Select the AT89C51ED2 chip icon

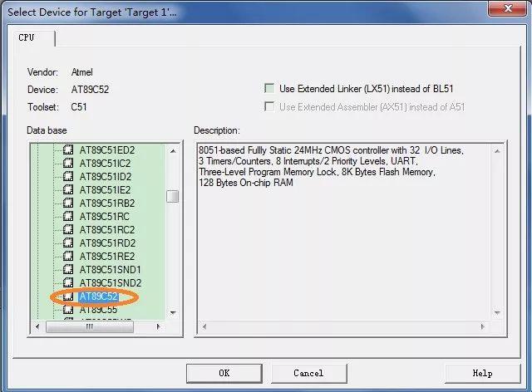[x=68, y=149]
